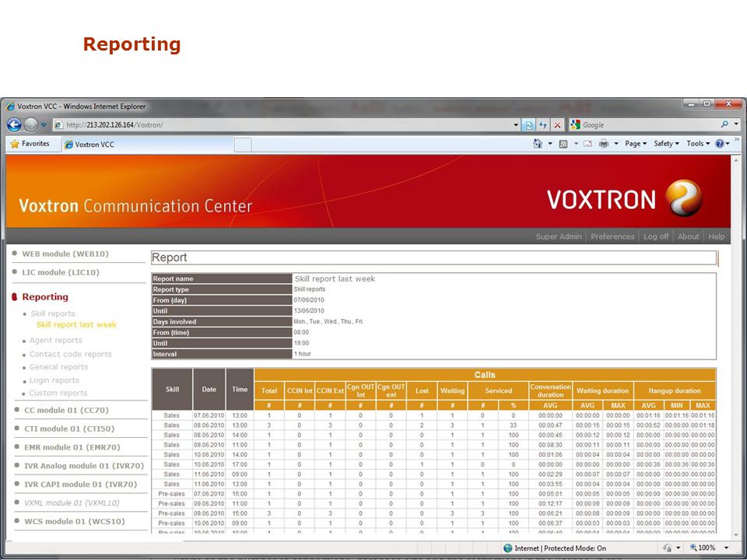The image size is (747, 560).
Task: Open Contact code reports in sidebar
Action: [x=71, y=354]
